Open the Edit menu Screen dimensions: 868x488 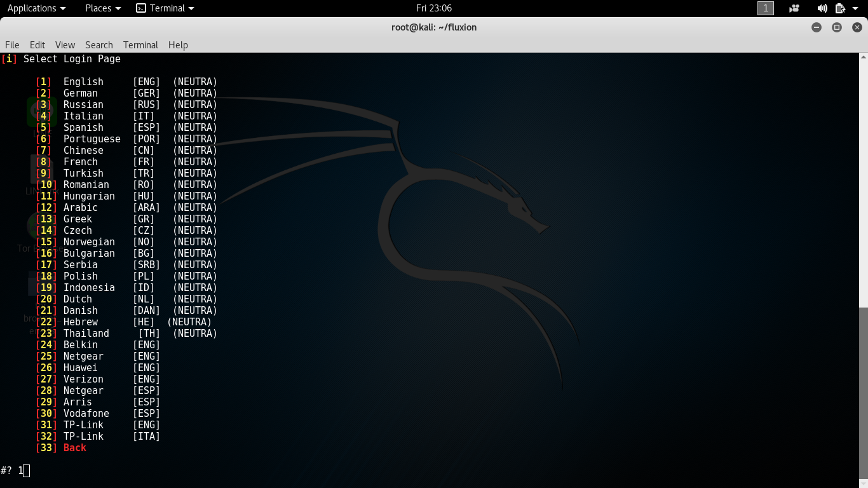pos(37,44)
